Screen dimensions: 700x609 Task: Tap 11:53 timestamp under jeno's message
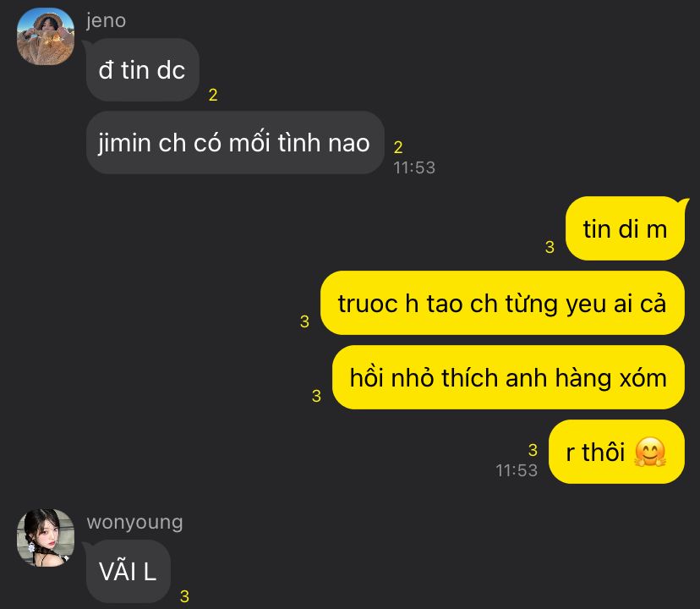pyautogui.click(x=414, y=167)
